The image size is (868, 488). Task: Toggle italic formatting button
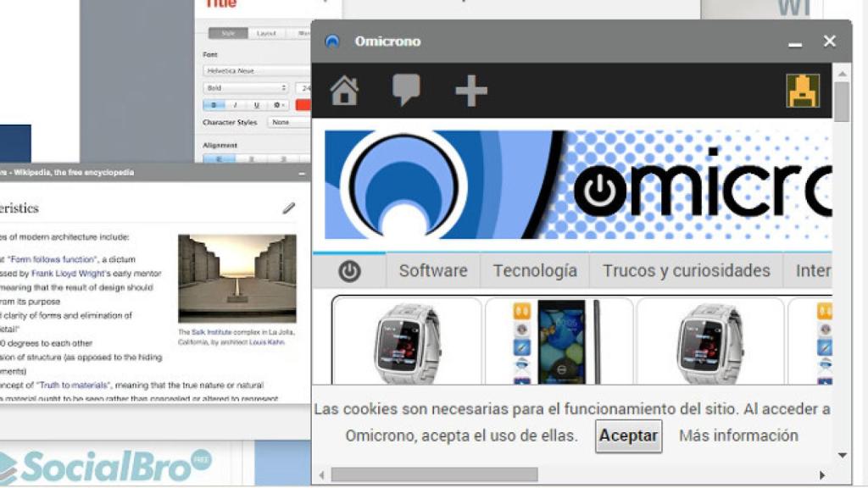click(235, 105)
